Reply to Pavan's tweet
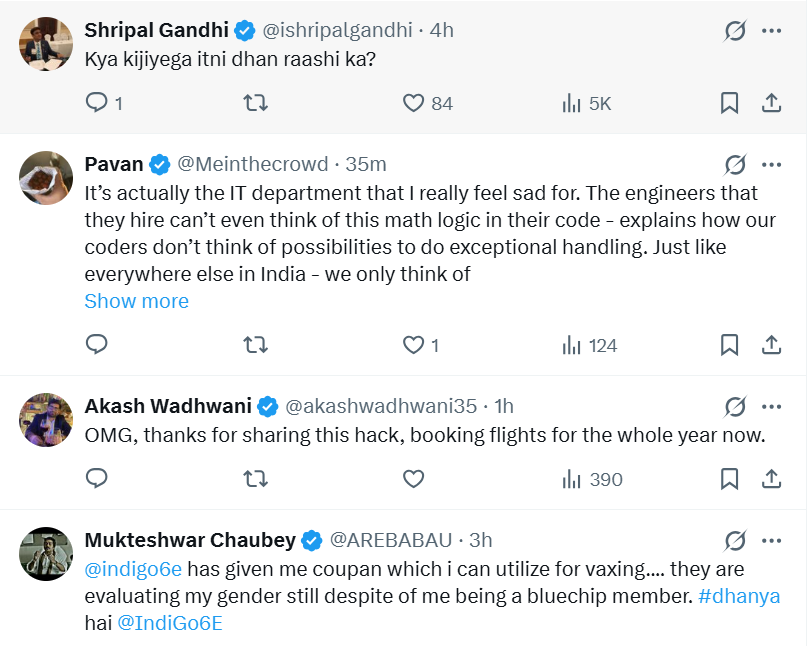The image size is (807, 646). pyautogui.click(x=97, y=345)
